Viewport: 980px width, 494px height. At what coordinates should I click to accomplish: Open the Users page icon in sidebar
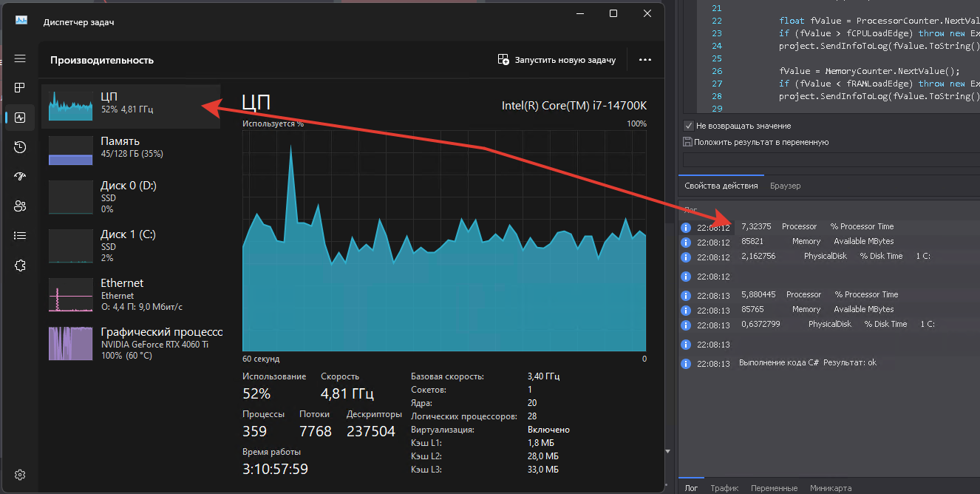coord(20,206)
